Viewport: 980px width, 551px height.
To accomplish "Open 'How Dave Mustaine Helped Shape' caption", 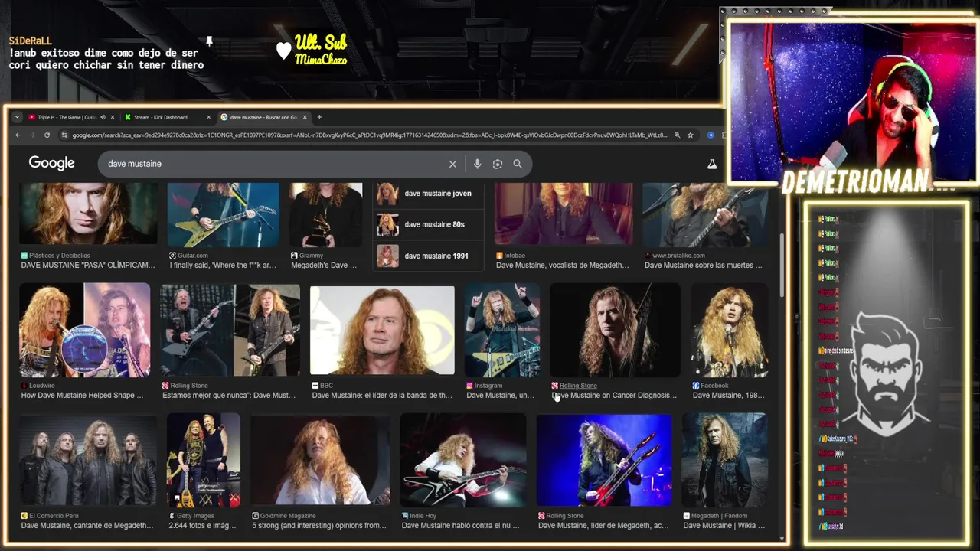I will (82, 396).
